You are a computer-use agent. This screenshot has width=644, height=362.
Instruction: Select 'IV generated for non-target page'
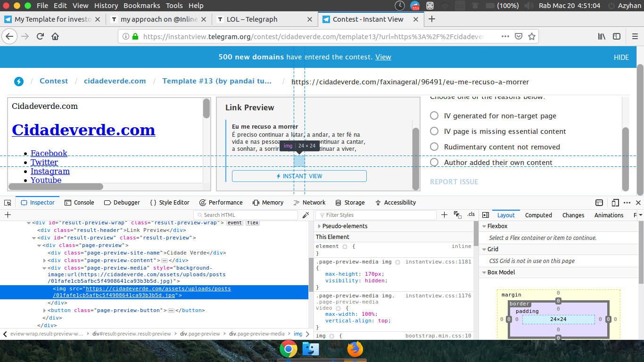pyautogui.click(x=434, y=116)
